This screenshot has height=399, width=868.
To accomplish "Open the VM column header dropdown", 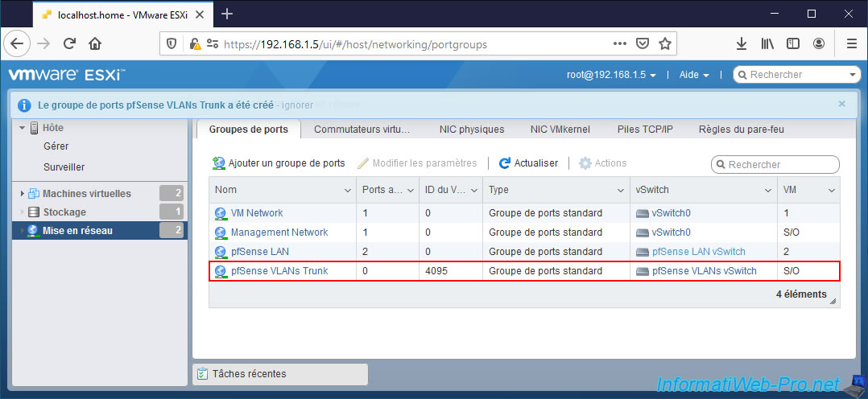I will 832,191.
